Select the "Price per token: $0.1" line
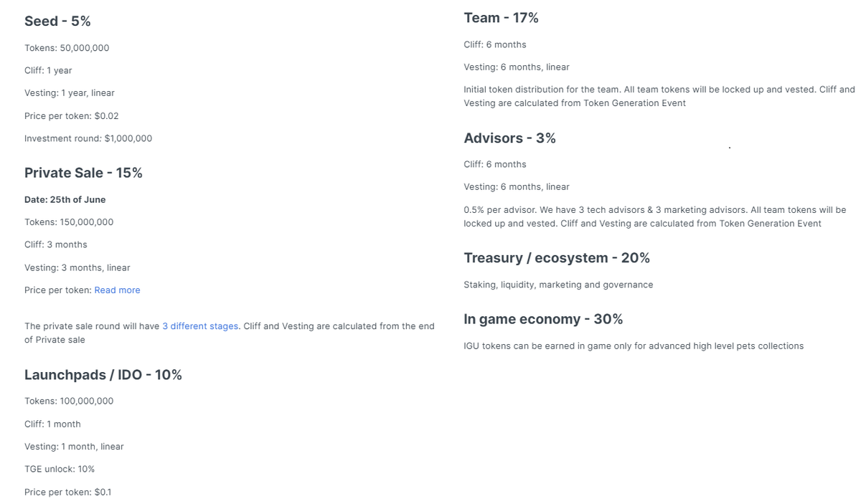Viewport: 861px width, 504px height. pos(67,492)
